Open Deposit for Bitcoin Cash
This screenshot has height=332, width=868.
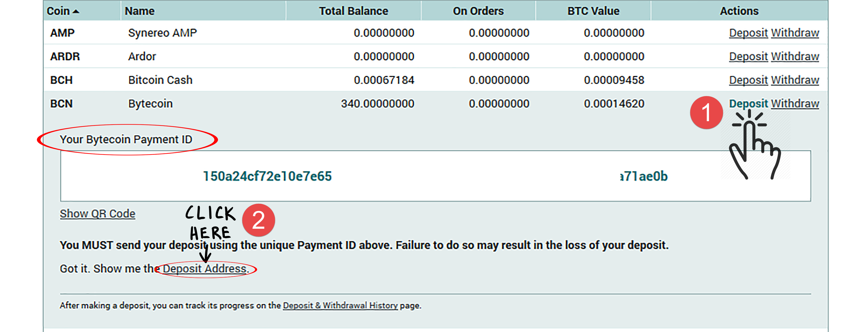748,80
